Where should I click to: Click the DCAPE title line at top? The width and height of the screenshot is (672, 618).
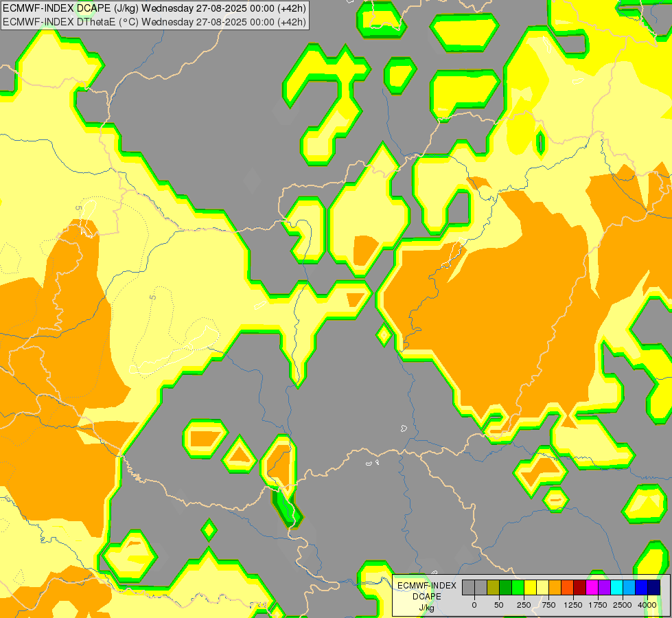click(154, 8)
